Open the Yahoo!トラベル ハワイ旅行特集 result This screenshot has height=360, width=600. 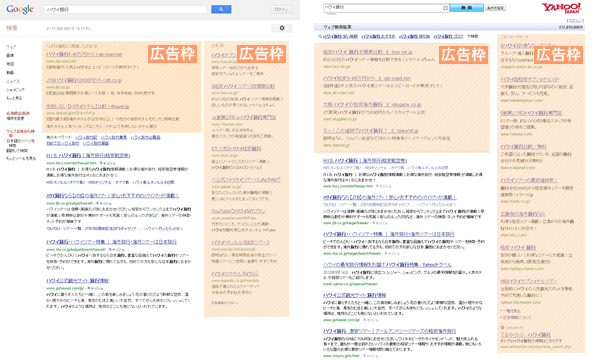(387, 265)
